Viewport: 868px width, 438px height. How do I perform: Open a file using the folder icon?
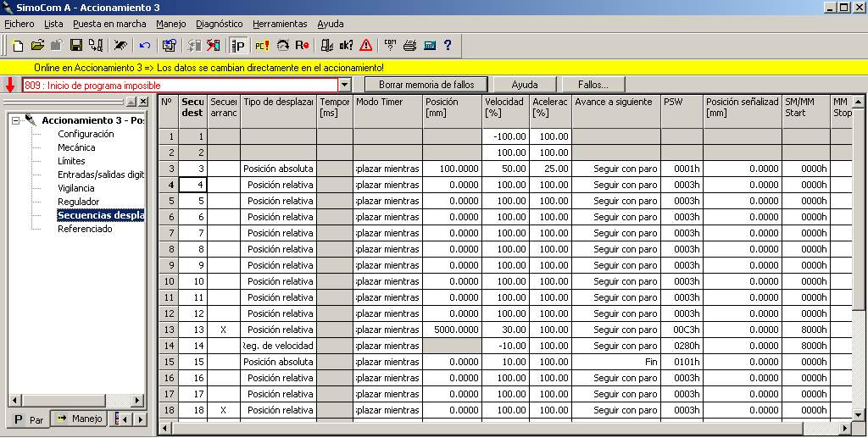click(x=37, y=46)
